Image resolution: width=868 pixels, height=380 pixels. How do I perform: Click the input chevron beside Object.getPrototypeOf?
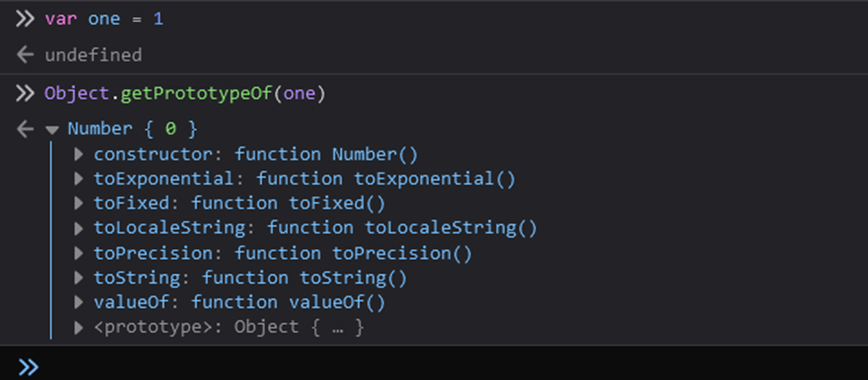tap(25, 94)
